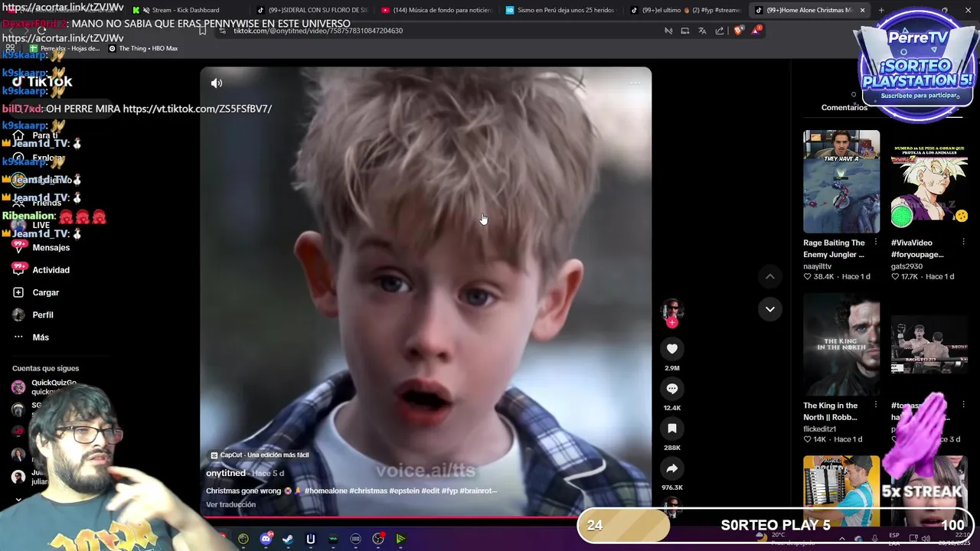This screenshot has height=551, width=980.
Task: Follow the creator via red plus badge
Action: (x=672, y=322)
